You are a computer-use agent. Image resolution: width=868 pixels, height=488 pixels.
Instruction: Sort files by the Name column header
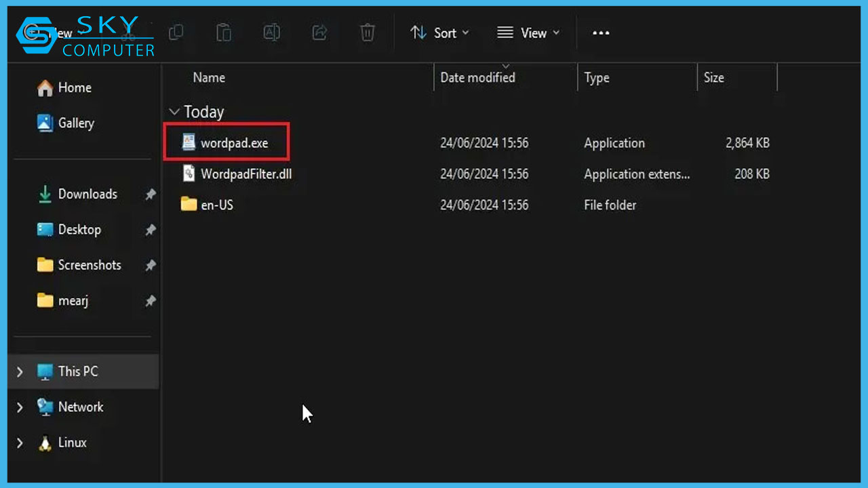[208, 77]
